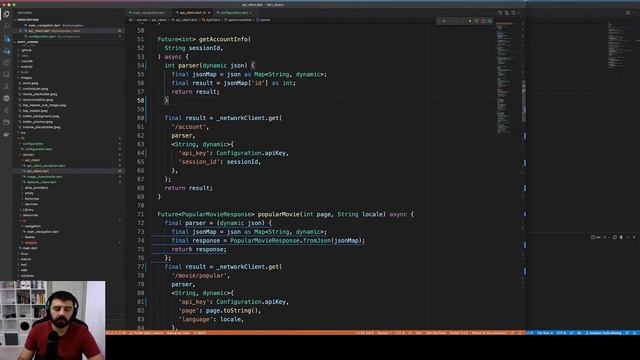The width and height of the screenshot is (640, 360).
Task: Expand the factories folder
Action: pos(31,199)
